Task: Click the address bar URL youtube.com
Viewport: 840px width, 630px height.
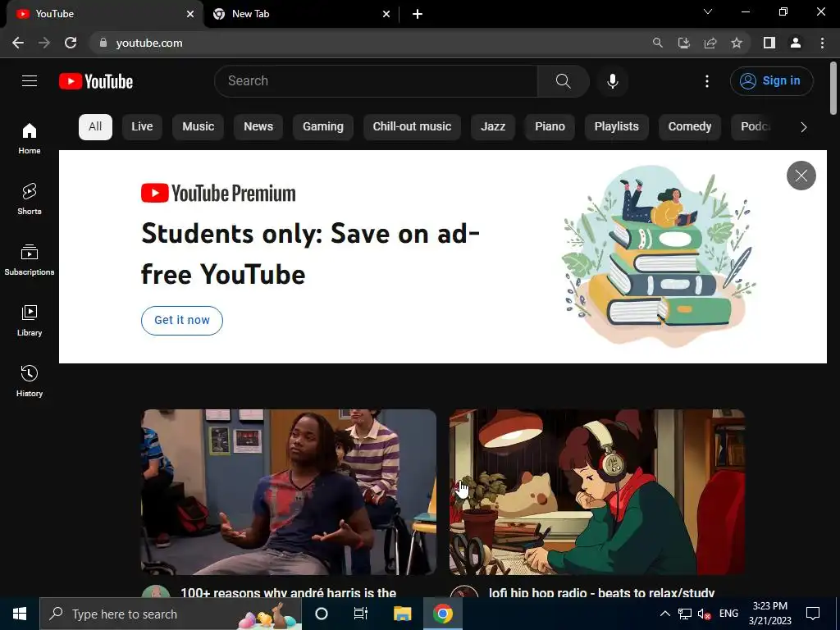Action: point(149,43)
